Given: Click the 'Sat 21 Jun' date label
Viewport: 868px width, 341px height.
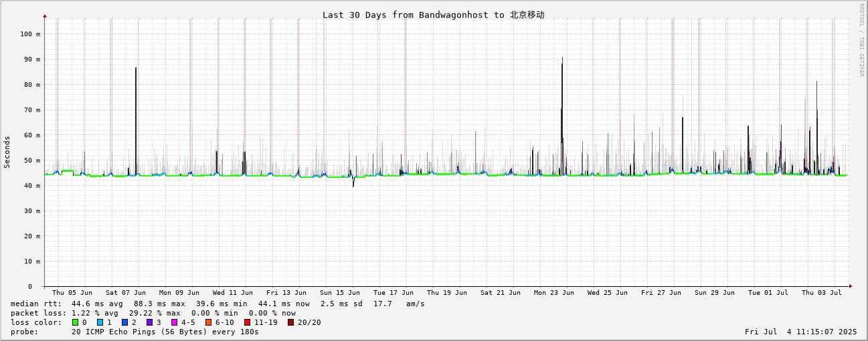Looking at the screenshot, I should point(501,292).
